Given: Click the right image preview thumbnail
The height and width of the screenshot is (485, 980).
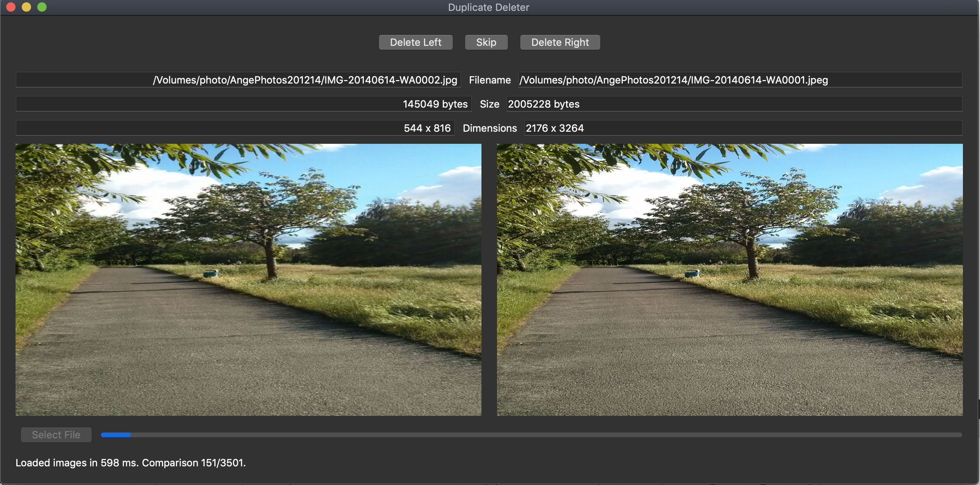Looking at the screenshot, I should [730, 280].
